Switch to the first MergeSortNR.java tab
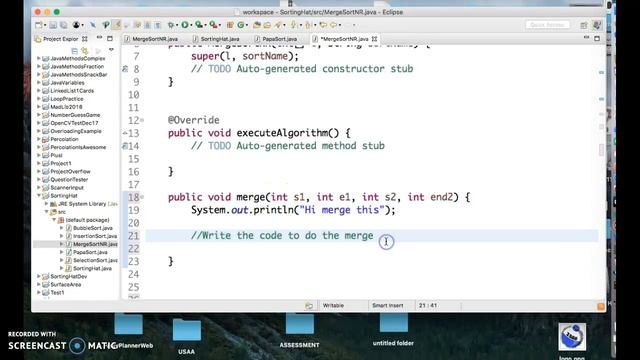The height and width of the screenshot is (360, 640). [x=151, y=39]
